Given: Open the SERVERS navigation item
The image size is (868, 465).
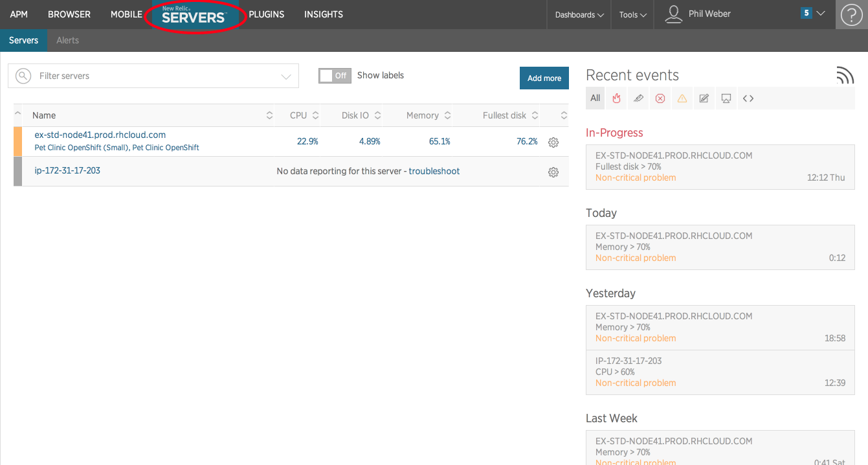Looking at the screenshot, I should [194, 16].
